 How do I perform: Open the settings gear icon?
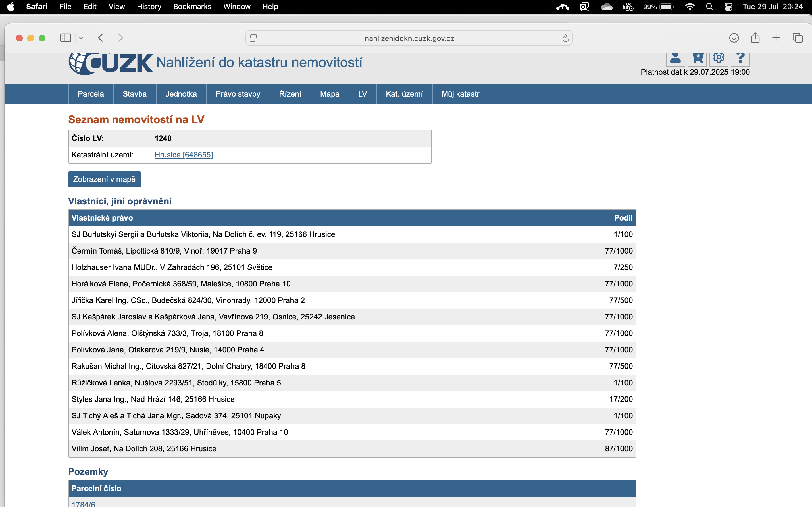pyautogui.click(x=719, y=58)
